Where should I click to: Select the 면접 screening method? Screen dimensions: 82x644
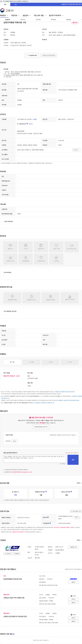pos(31,362)
